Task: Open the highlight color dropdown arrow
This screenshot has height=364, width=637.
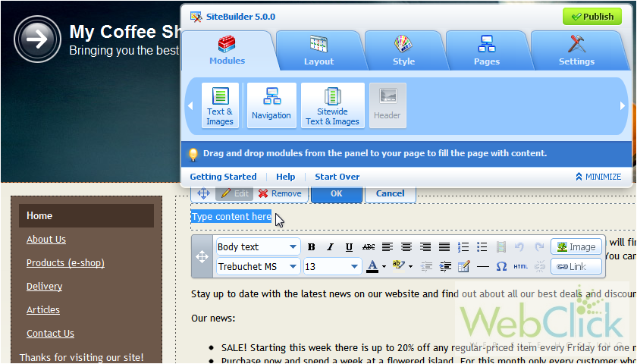Action: pyautogui.click(x=411, y=267)
